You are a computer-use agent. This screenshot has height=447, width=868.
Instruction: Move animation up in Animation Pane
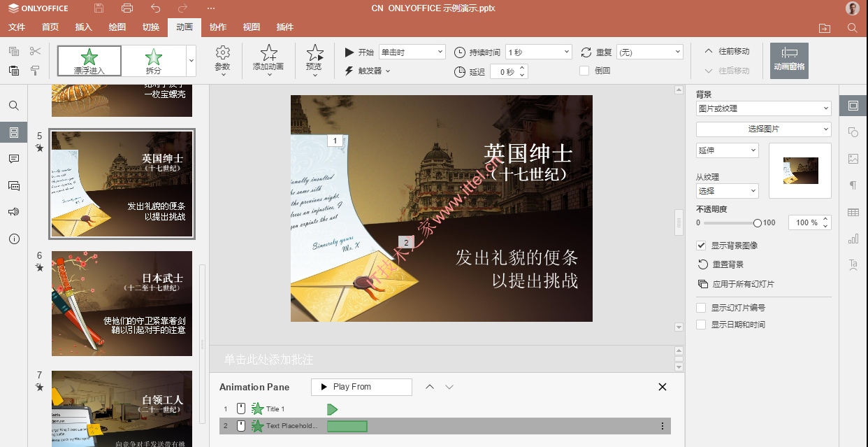coord(430,387)
